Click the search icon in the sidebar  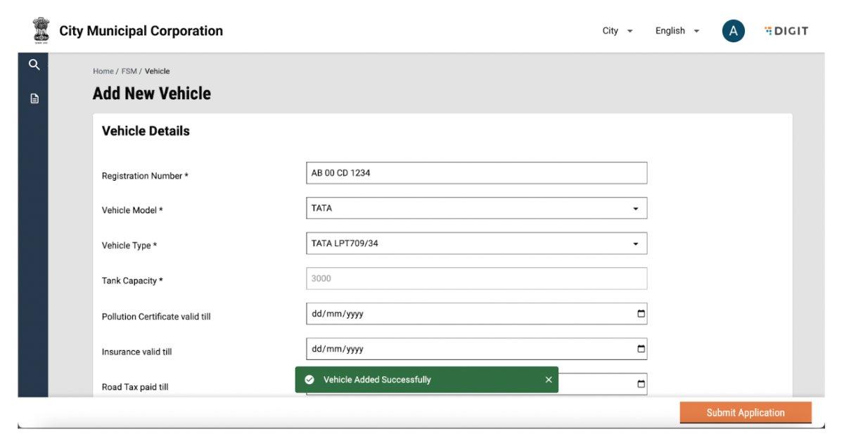tap(34, 65)
